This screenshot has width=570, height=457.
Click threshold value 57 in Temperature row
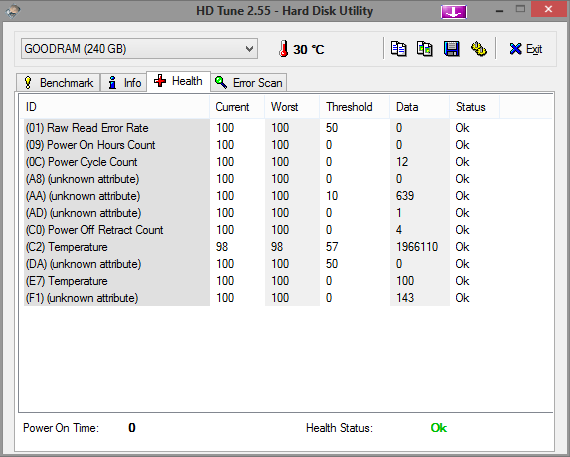point(332,247)
